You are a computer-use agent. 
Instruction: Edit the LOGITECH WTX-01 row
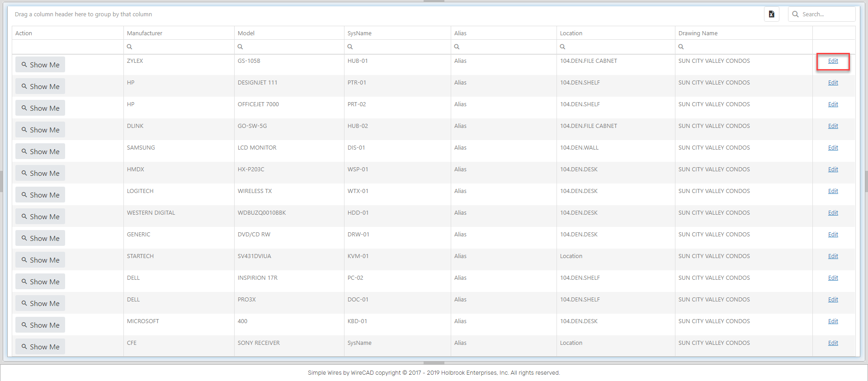click(833, 191)
